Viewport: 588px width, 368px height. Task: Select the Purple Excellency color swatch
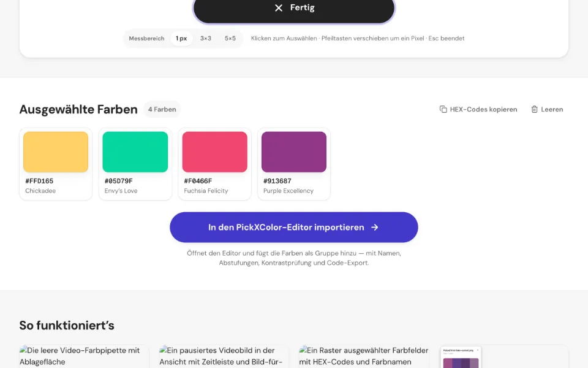[x=294, y=151]
